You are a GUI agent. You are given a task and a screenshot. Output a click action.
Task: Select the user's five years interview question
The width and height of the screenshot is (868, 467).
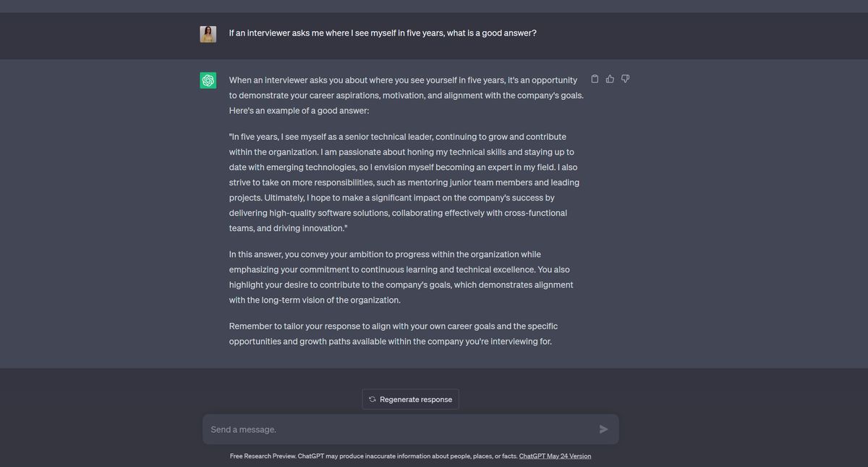click(x=383, y=33)
